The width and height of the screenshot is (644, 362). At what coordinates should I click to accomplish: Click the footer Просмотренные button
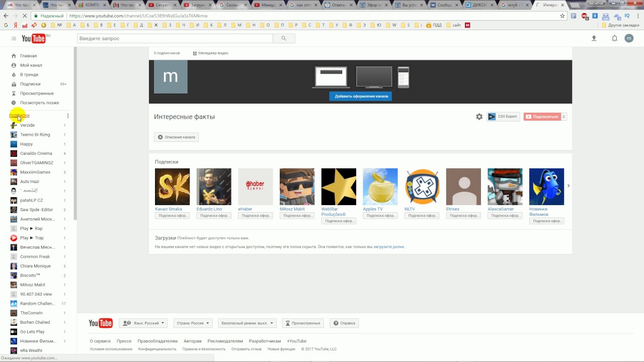pyautogui.click(x=303, y=323)
